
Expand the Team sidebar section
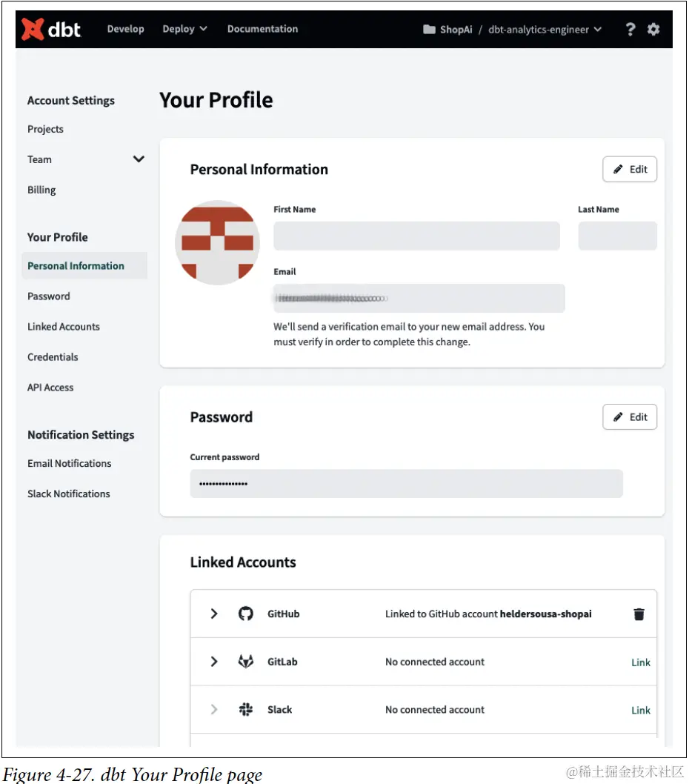point(139,159)
